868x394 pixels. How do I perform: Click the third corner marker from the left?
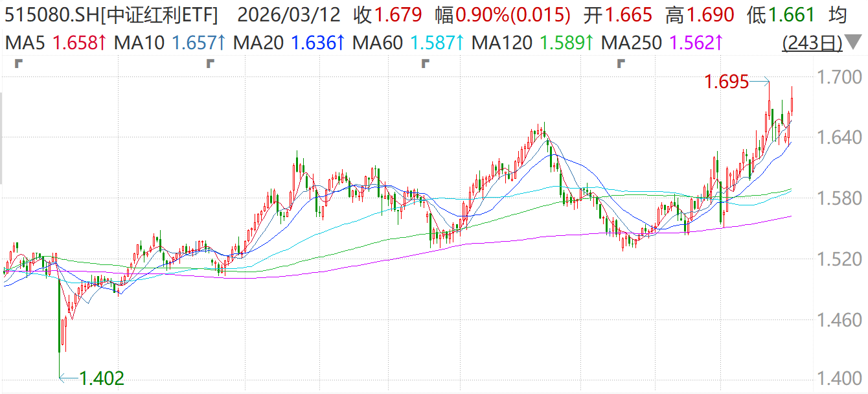point(425,64)
